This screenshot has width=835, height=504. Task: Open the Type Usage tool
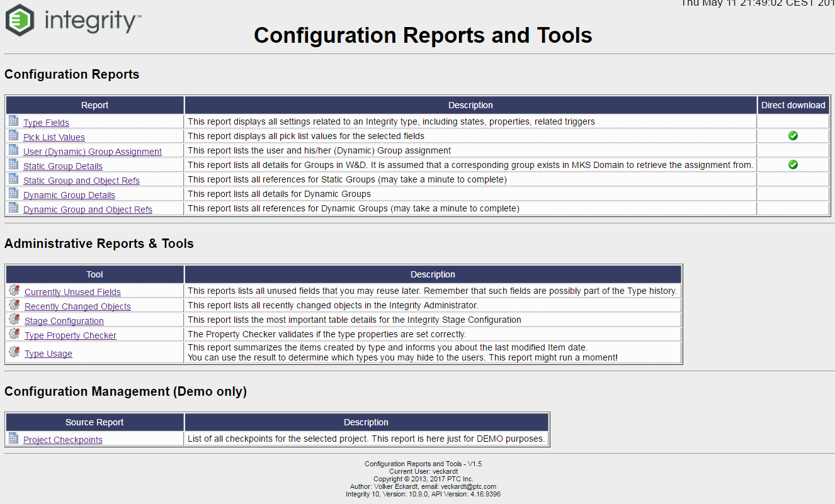click(48, 354)
